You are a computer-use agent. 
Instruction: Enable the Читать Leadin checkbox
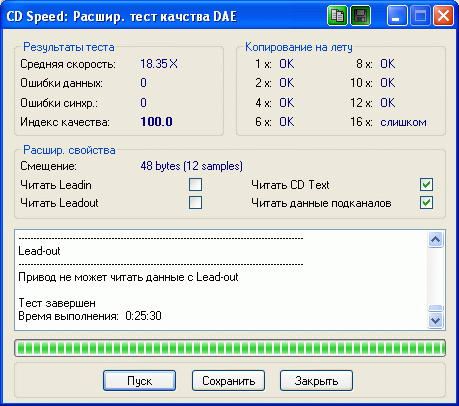point(195,184)
